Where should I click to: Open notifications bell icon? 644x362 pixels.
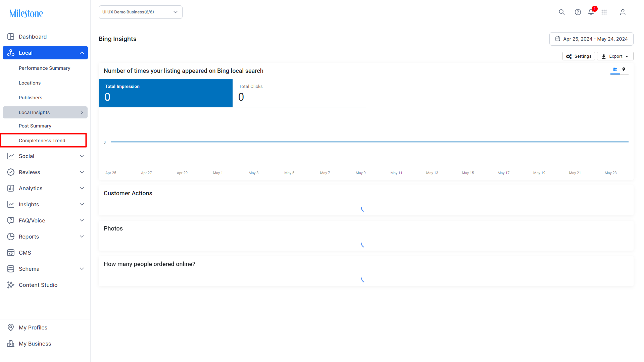click(591, 12)
